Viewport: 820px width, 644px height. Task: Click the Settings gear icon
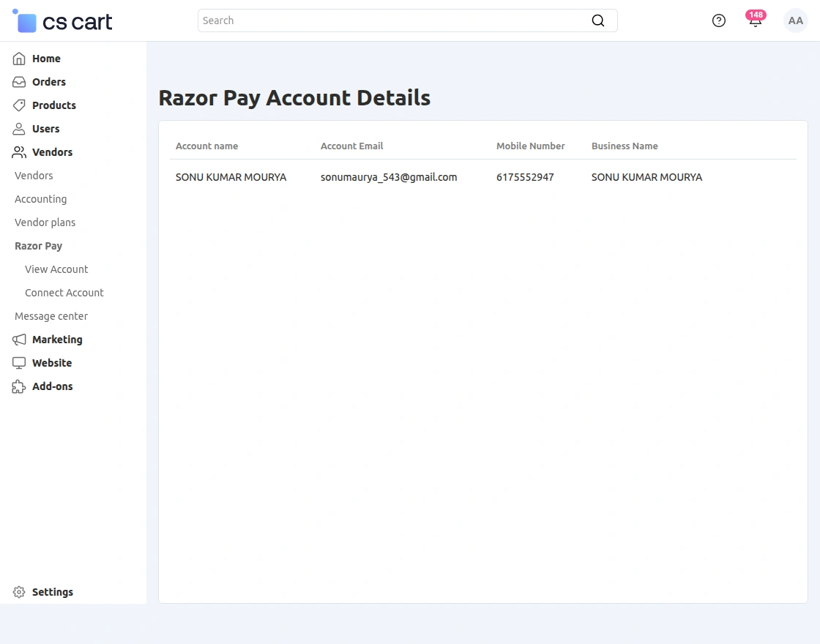click(18, 592)
